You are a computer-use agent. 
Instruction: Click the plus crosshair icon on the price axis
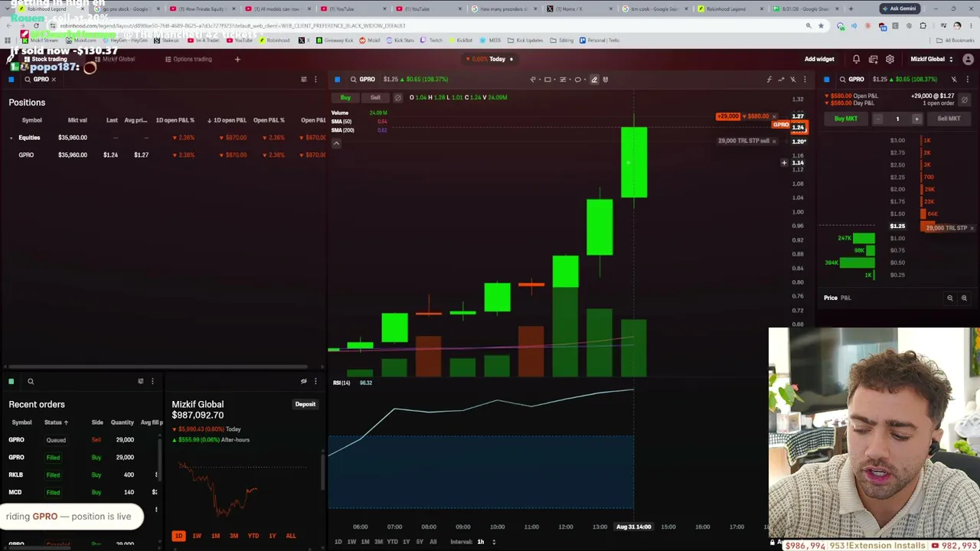pyautogui.click(x=784, y=162)
